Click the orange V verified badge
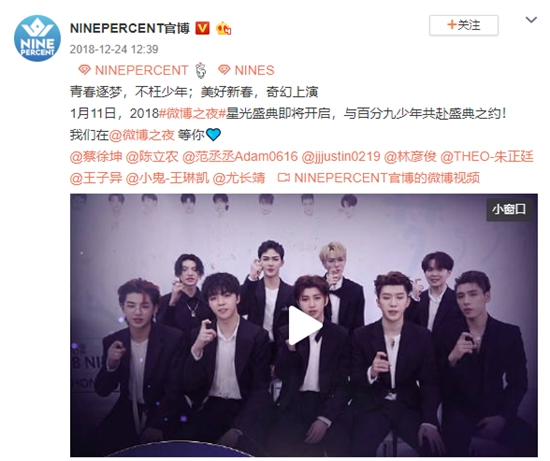The image size is (550, 461). pyautogui.click(x=202, y=28)
